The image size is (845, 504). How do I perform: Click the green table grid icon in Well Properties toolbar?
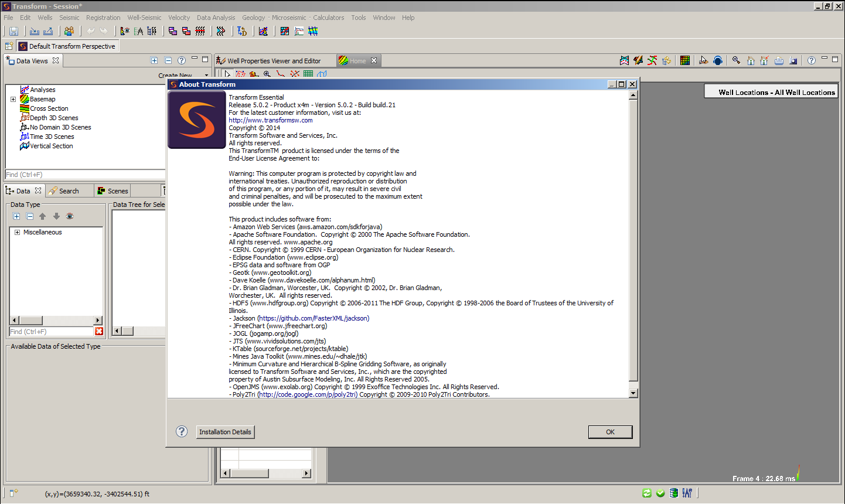308,74
